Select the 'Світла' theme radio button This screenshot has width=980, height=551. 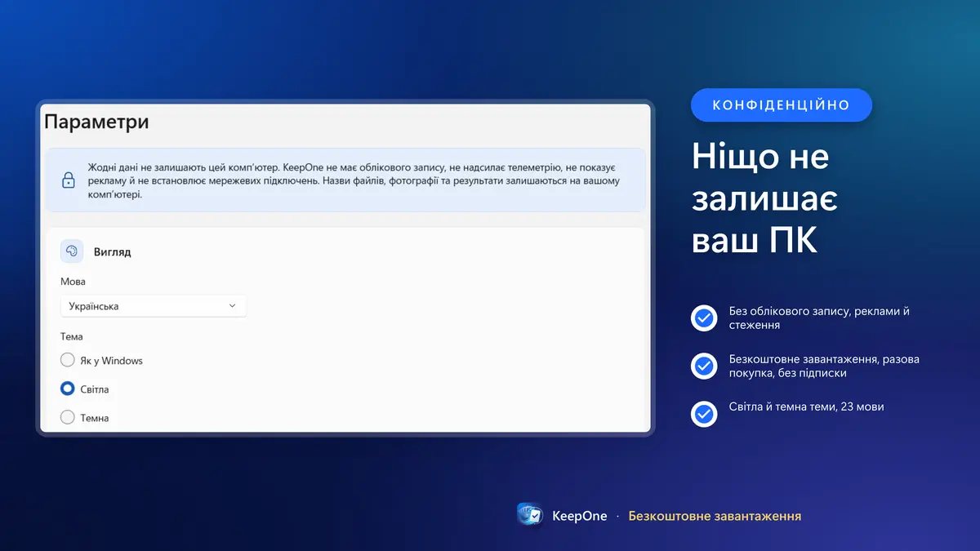(68, 389)
